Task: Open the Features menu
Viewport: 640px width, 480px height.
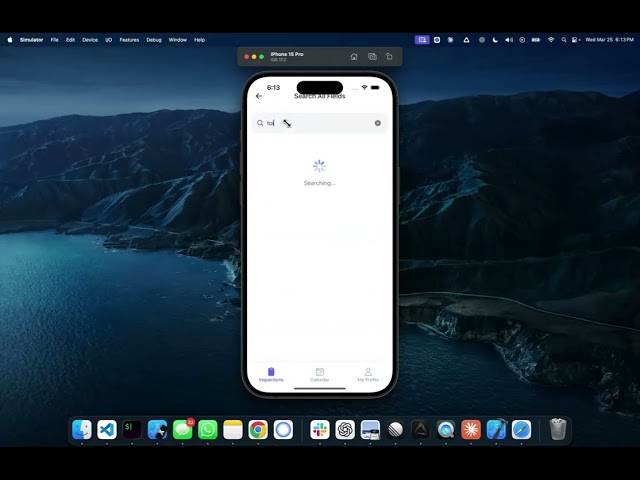Action: 129,40
